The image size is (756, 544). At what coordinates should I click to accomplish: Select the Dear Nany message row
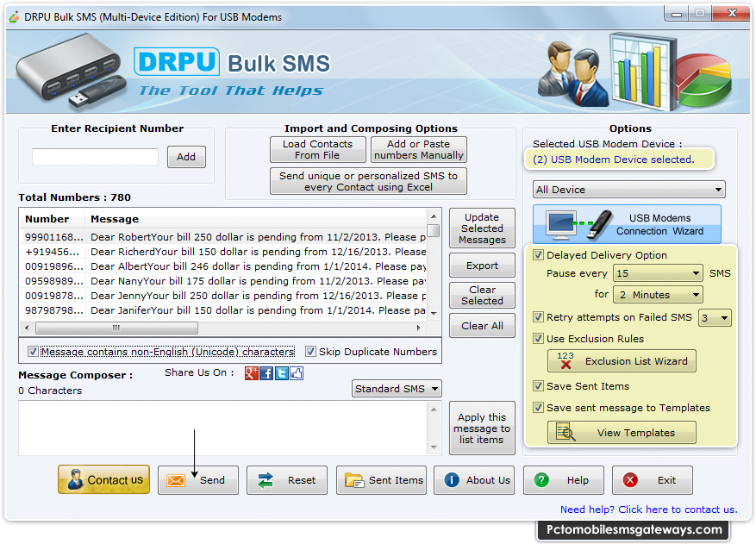(x=224, y=281)
